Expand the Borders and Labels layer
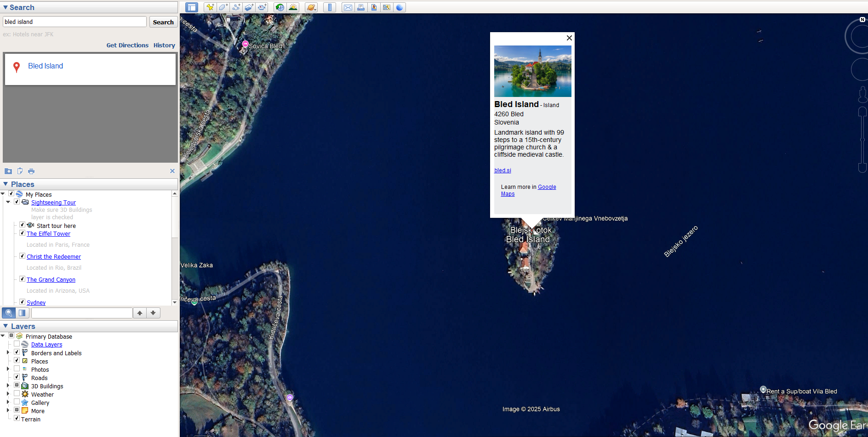The image size is (868, 437). (8, 353)
